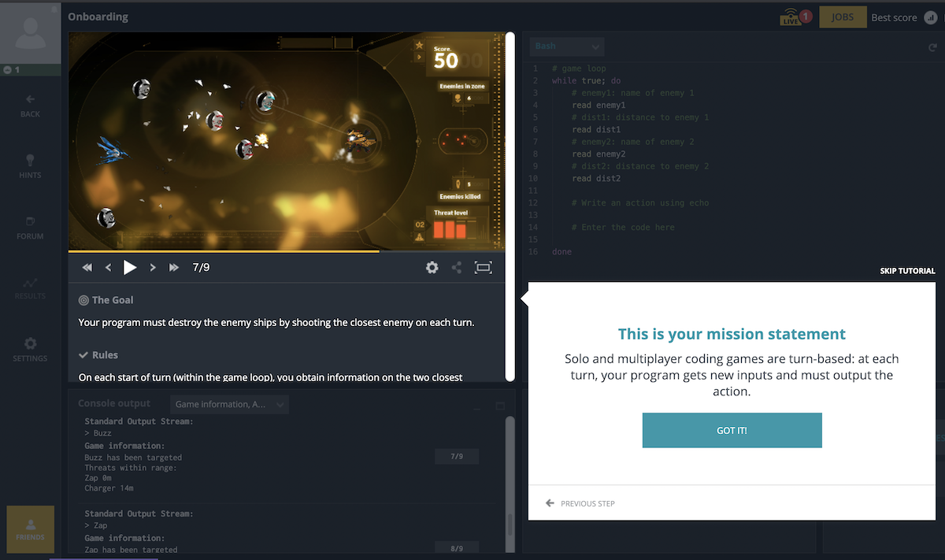Viewport: 945px width, 560px height.
Task: Click the 'Best score' label
Action: pyautogui.click(x=894, y=17)
